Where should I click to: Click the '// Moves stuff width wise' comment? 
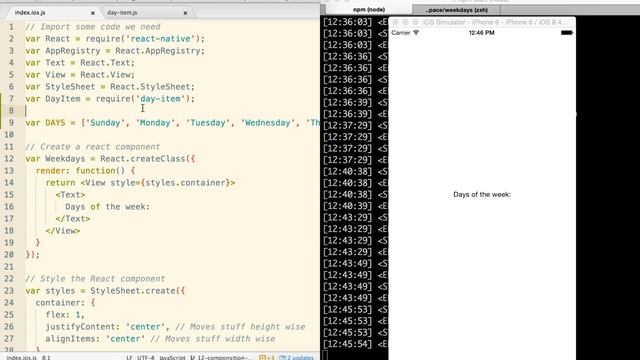212,339
